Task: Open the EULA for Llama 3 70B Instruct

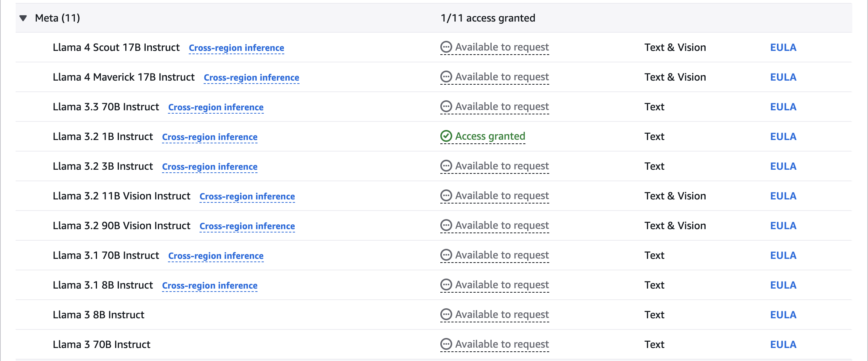Action: pyautogui.click(x=783, y=345)
